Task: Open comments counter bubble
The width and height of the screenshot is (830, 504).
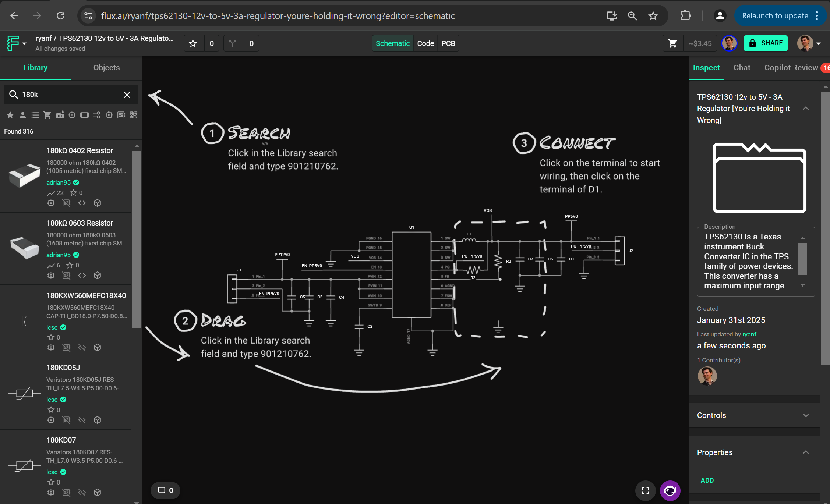Action: click(x=165, y=490)
